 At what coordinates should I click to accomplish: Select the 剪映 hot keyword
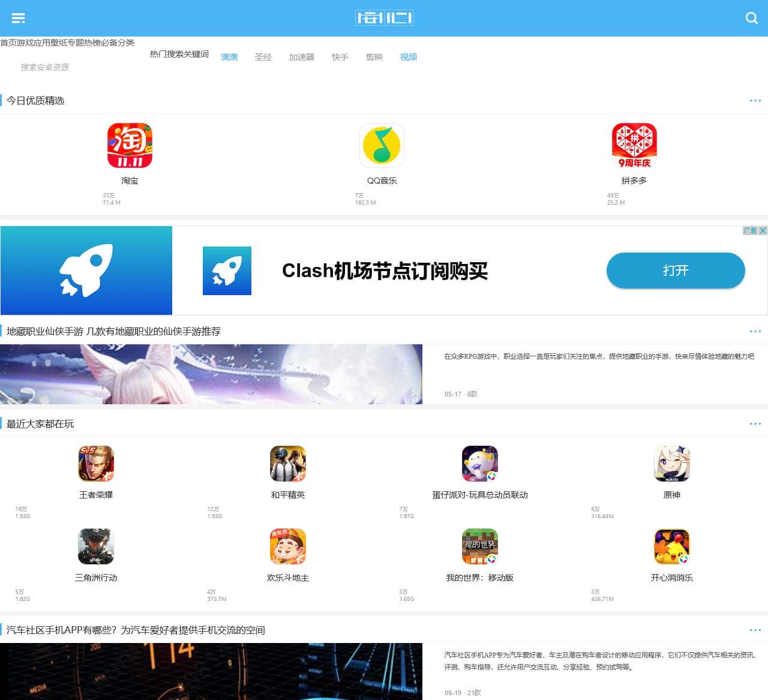[x=374, y=57]
